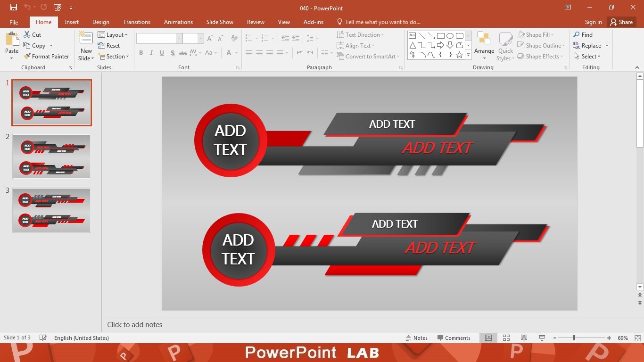This screenshot has width=644, height=362.
Task: Switch to the Review tab
Action: (x=256, y=22)
